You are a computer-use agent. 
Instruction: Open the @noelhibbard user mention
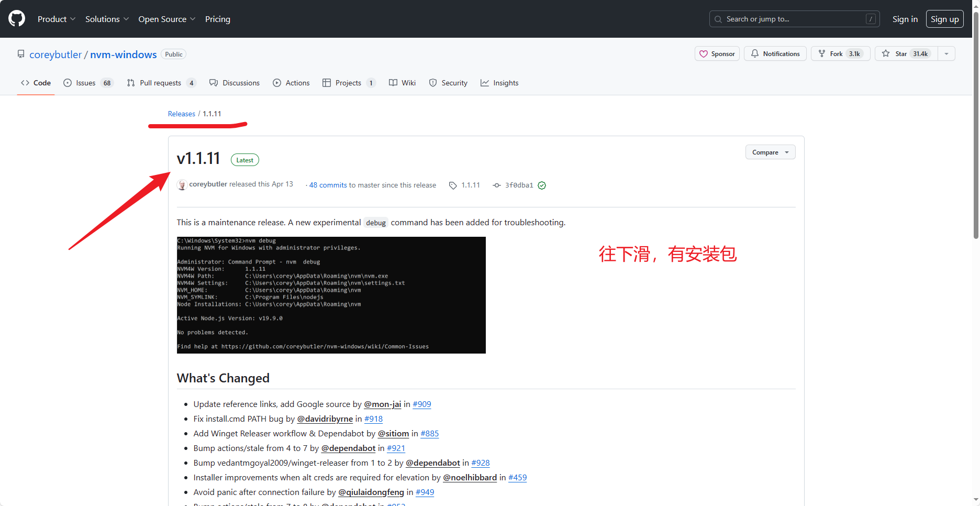(470, 477)
